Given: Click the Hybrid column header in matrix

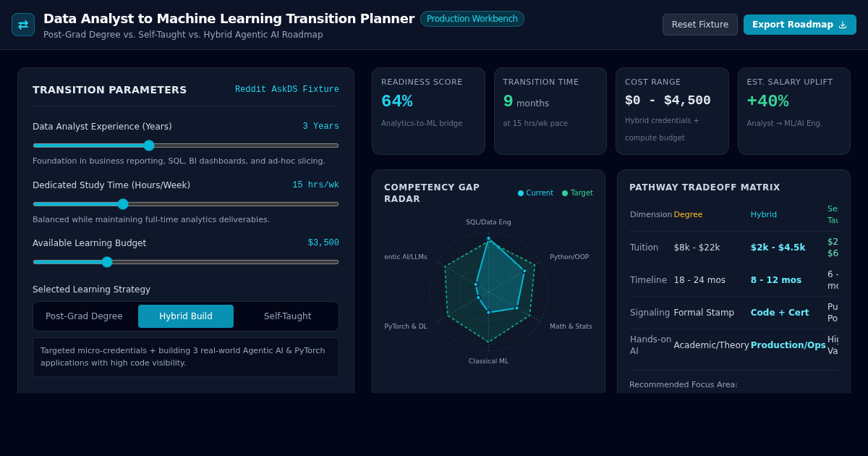Looking at the screenshot, I should pyautogui.click(x=764, y=215).
